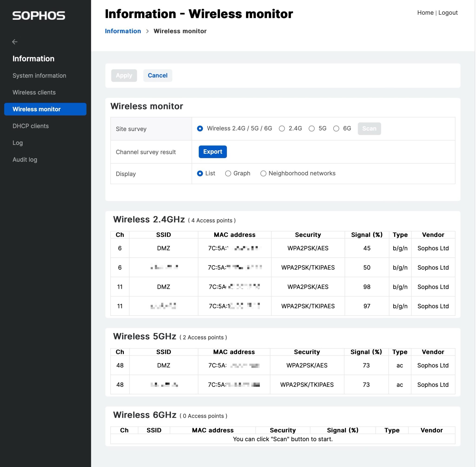Open the Log page
The height and width of the screenshot is (467, 476).
(17, 143)
